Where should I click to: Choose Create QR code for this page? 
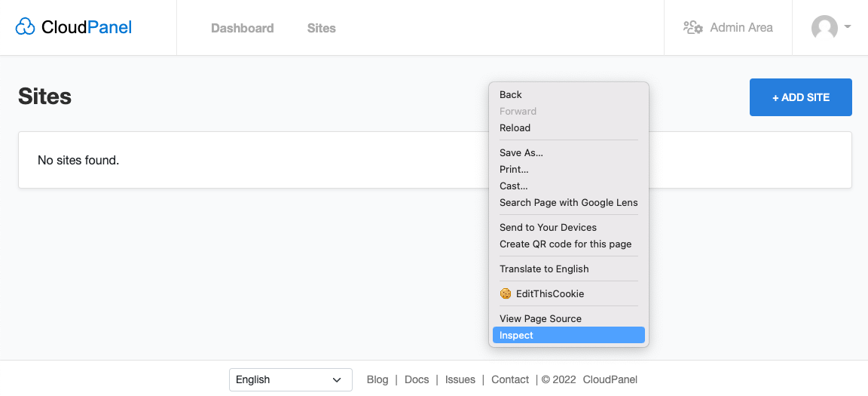[565, 244]
